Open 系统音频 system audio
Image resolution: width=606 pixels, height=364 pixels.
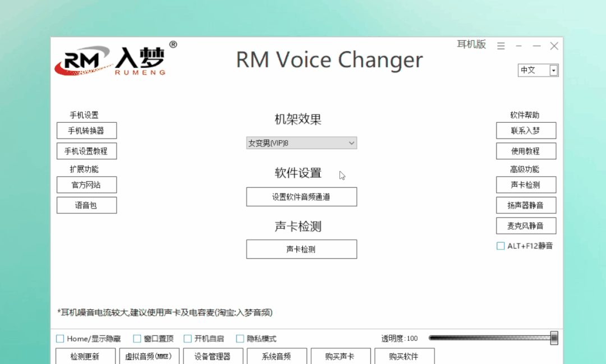(x=277, y=356)
